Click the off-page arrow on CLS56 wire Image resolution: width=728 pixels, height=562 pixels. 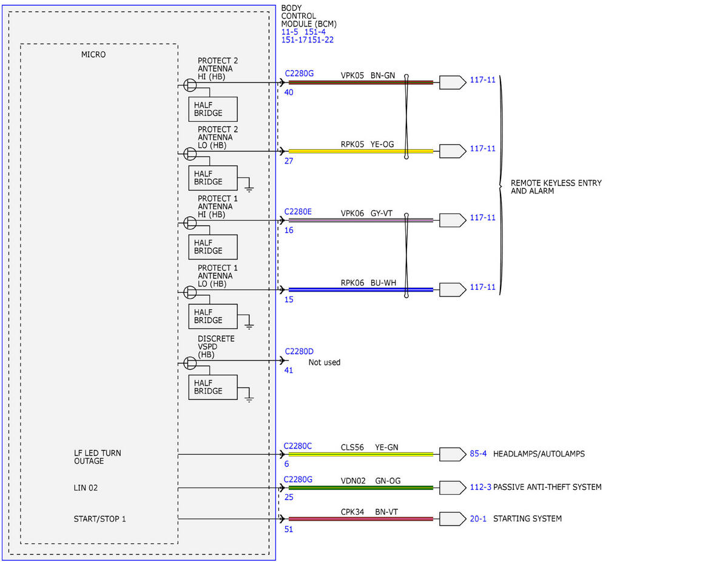[452, 454]
